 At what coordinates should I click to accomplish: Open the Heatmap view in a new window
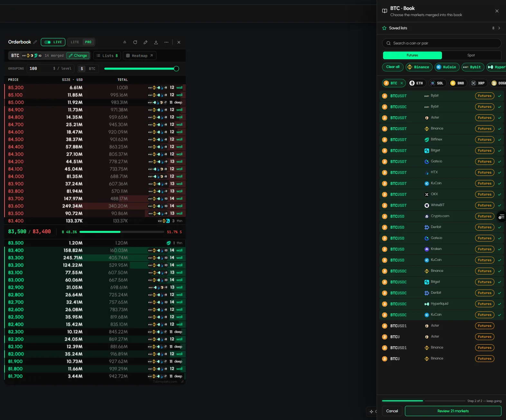click(x=140, y=56)
